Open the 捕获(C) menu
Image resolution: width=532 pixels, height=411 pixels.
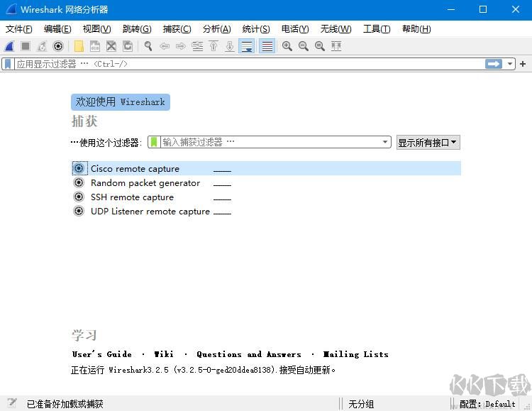(x=177, y=29)
